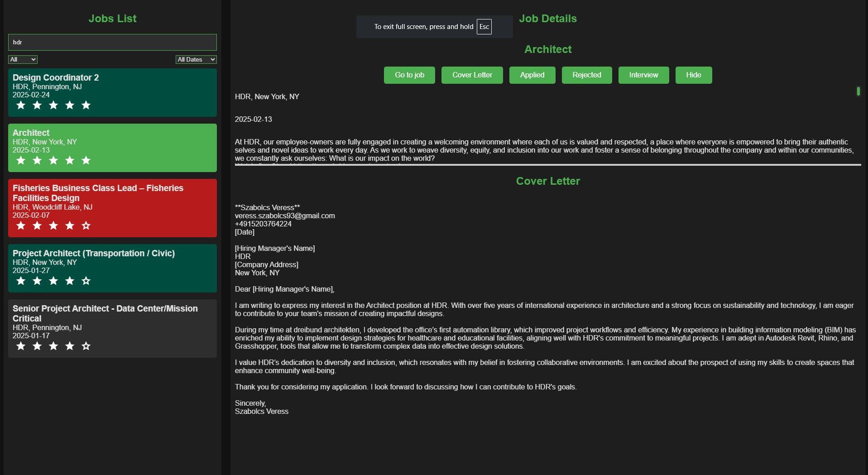Click the fourth star on Design Coordinator 2
This screenshot has height=475, width=868.
[70, 106]
